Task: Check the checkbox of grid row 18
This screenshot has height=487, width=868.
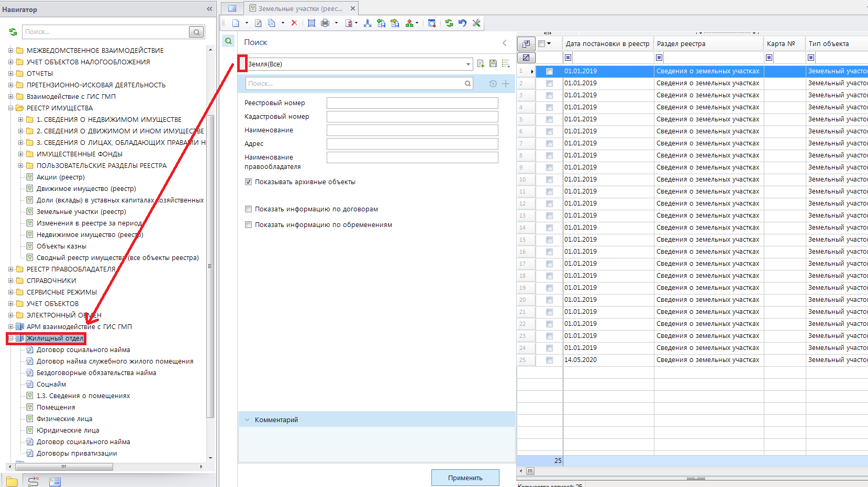Action: pyautogui.click(x=549, y=276)
